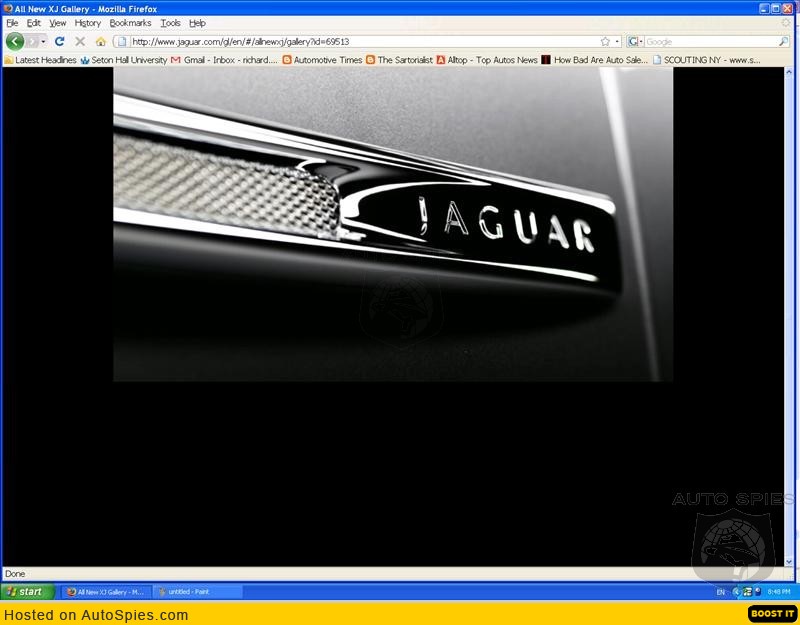Viewport: 800px width, 625px height.
Task: Maximize the Firefox window
Action: (776, 9)
